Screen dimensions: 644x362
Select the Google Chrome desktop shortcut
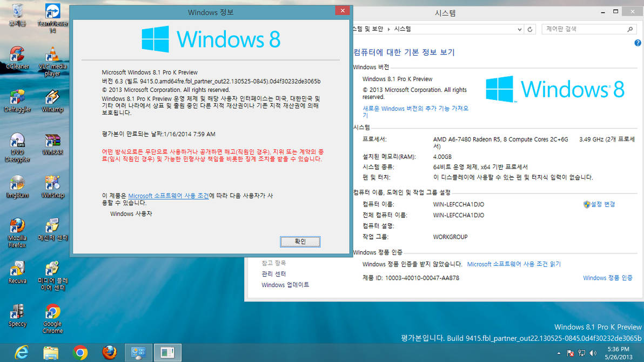pyautogui.click(x=52, y=319)
